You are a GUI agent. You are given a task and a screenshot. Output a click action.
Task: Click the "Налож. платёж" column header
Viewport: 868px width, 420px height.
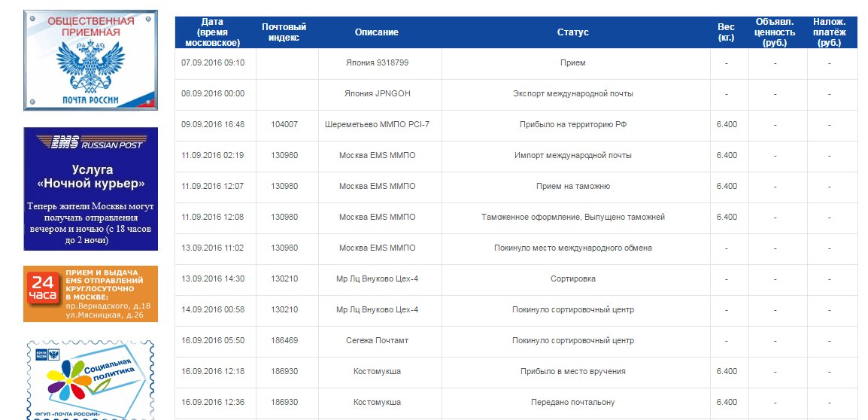tap(829, 32)
